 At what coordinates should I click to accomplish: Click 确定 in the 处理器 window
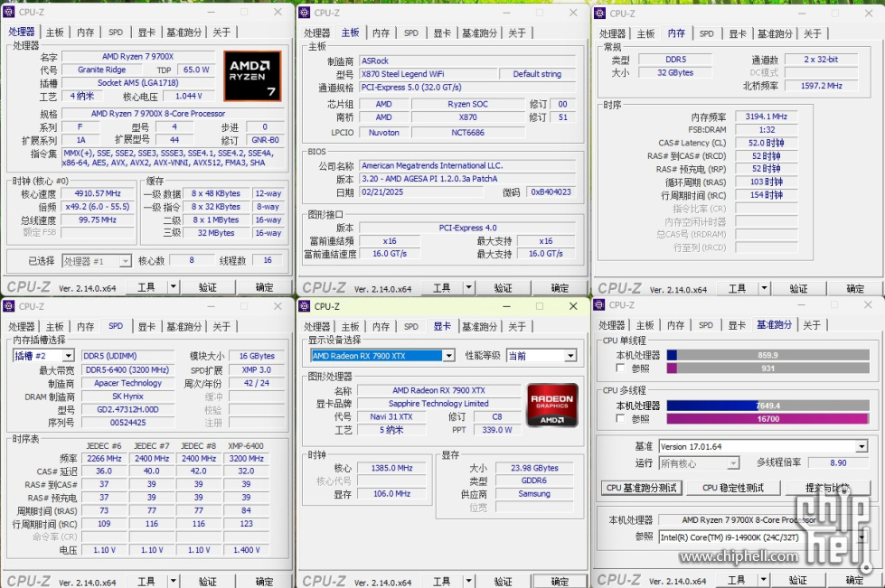click(264, 287)
